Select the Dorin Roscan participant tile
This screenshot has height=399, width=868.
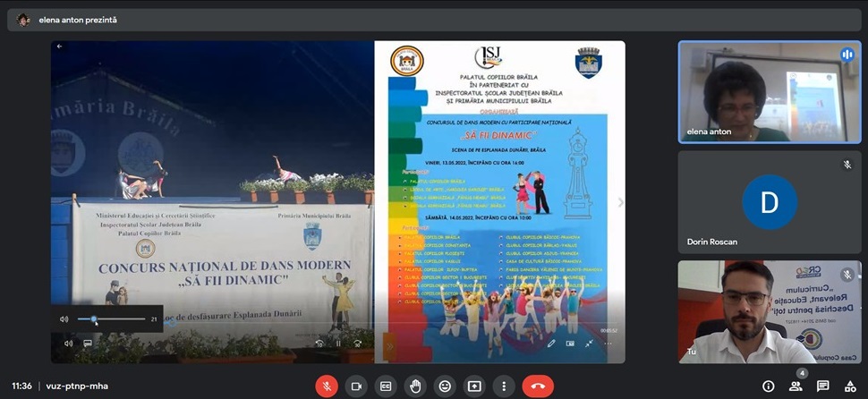[769, 201]
